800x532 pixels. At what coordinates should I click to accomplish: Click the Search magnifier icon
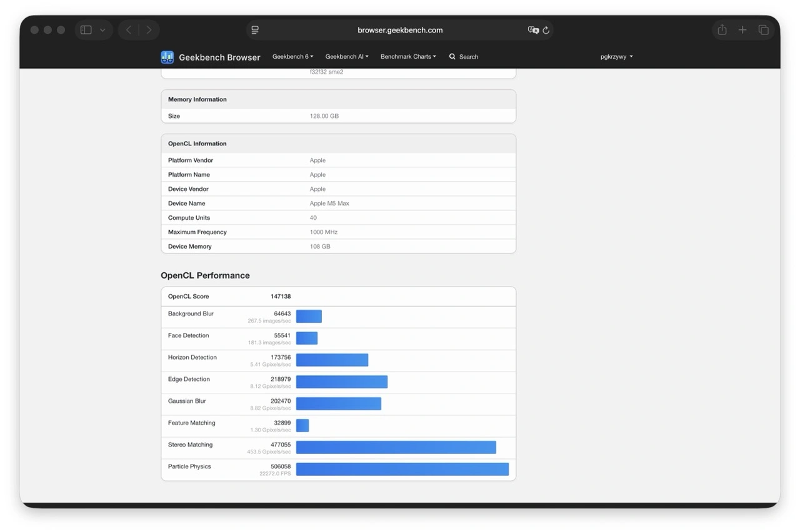click(x=452, y=57)
